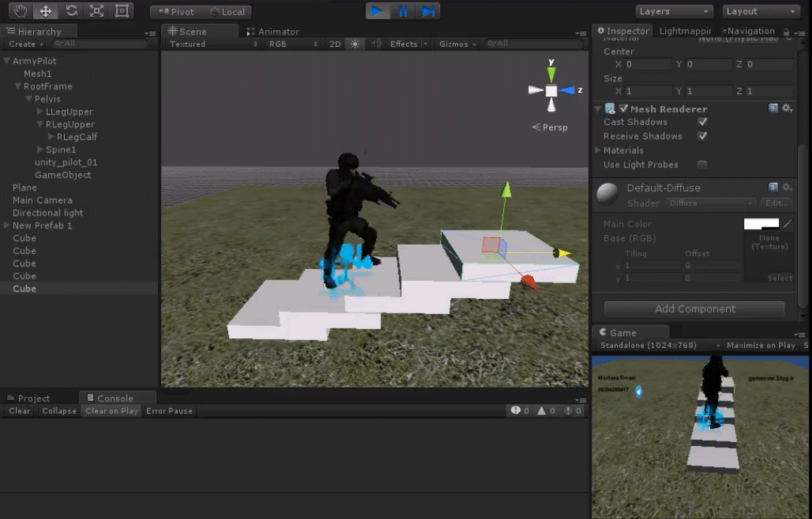Click the Play button
This screenshot has width=812, height=519.
pyautogui.click(x=378, y=11)
